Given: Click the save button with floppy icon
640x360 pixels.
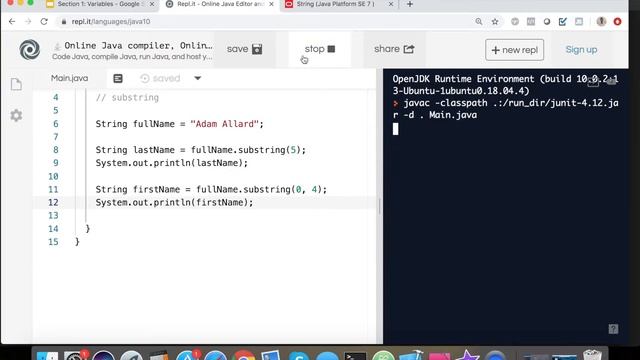Looking at the screenshot, I should click(244, 49).
